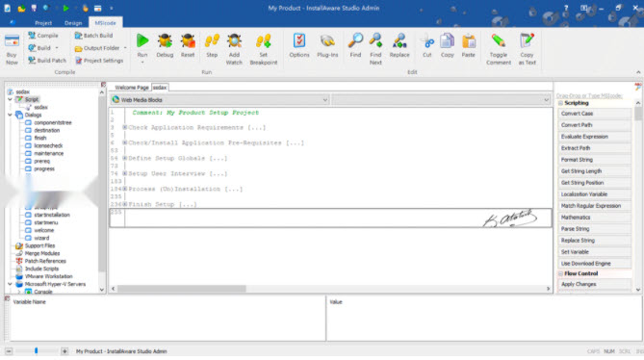Click the Mathematics command
Viewport: 644px width, 360px height.
click(x=594, y=218)
